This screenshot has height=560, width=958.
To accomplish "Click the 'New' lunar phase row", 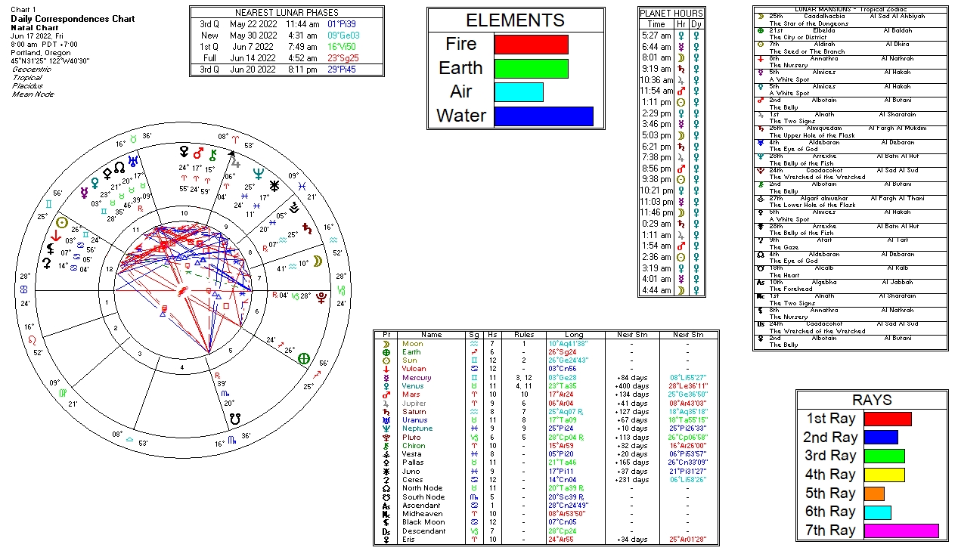I will pos(287,36).
